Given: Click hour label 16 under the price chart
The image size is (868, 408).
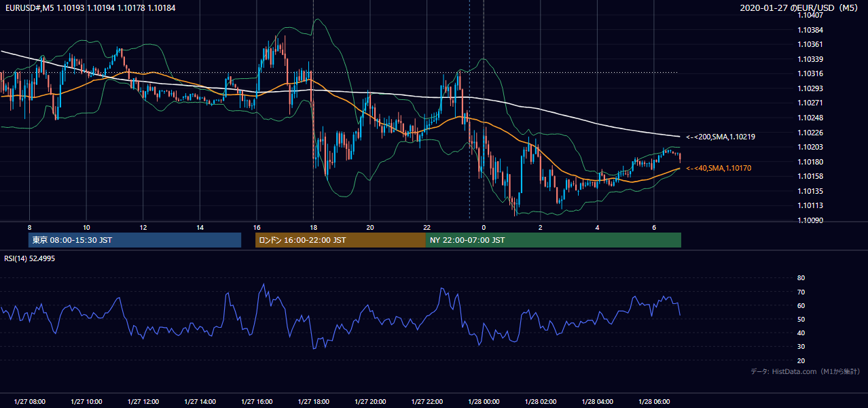Looking at the screenshot, I should 256,227.
